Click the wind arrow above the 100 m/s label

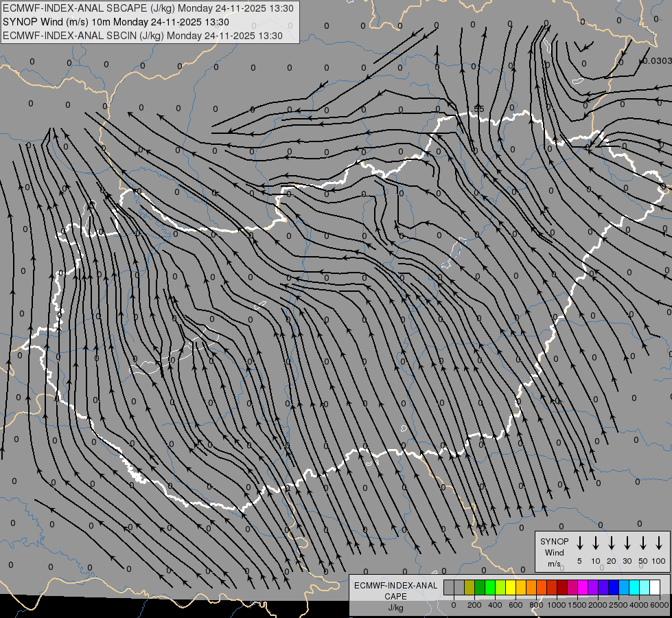[x=659, y=543]
